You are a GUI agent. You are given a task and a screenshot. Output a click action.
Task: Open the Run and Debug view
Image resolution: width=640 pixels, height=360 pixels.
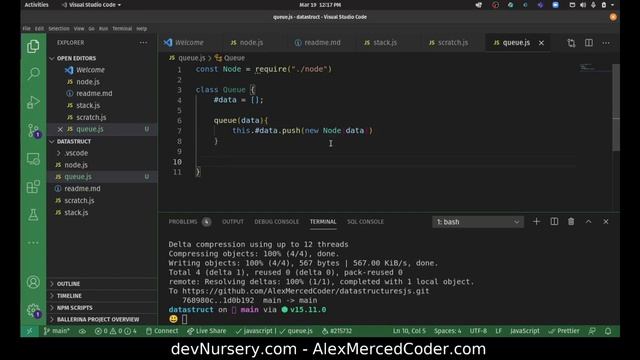[x=33, y=102]
